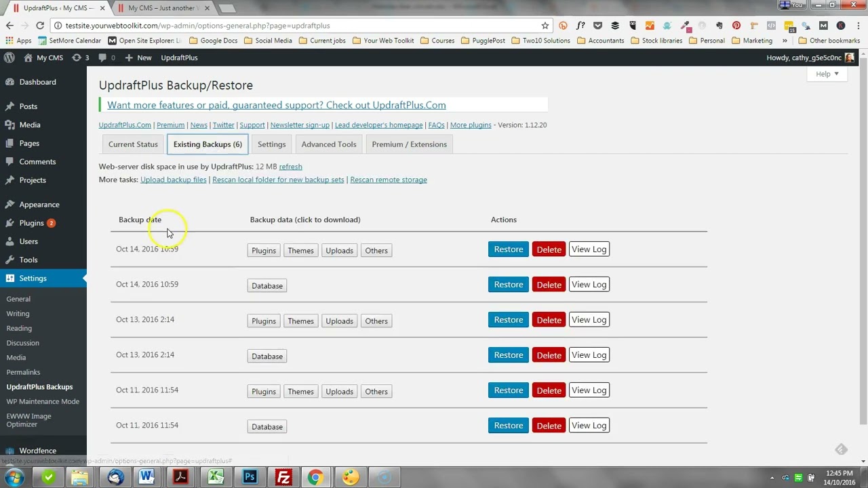This screenshot has width=868, height=488.
Task: Open Projects in the sidebar
Action: tap(33, 180)
